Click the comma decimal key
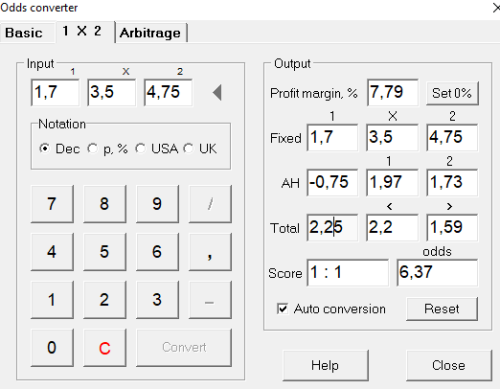Viewport: 500px width, 389px height. click(210, 252)
